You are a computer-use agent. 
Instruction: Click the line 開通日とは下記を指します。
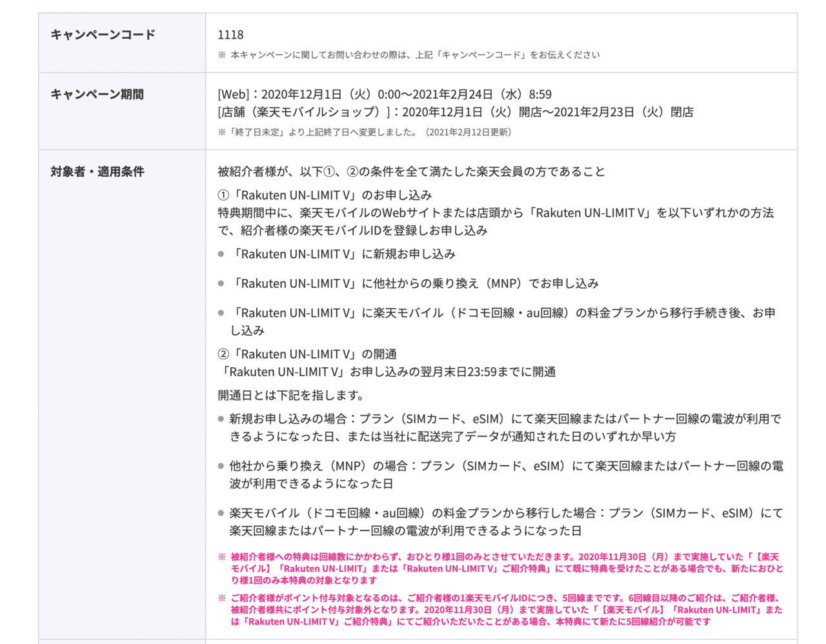291,395
